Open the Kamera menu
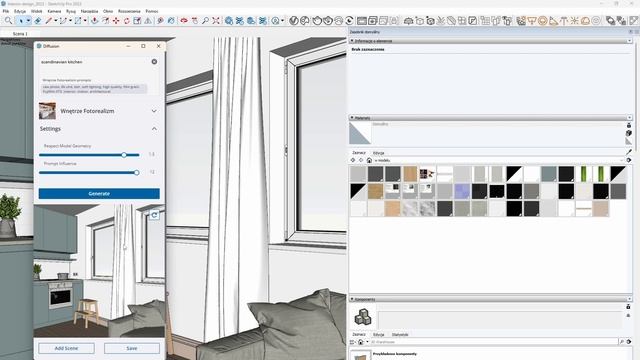 pyautogui.click(x=54, y=11)
